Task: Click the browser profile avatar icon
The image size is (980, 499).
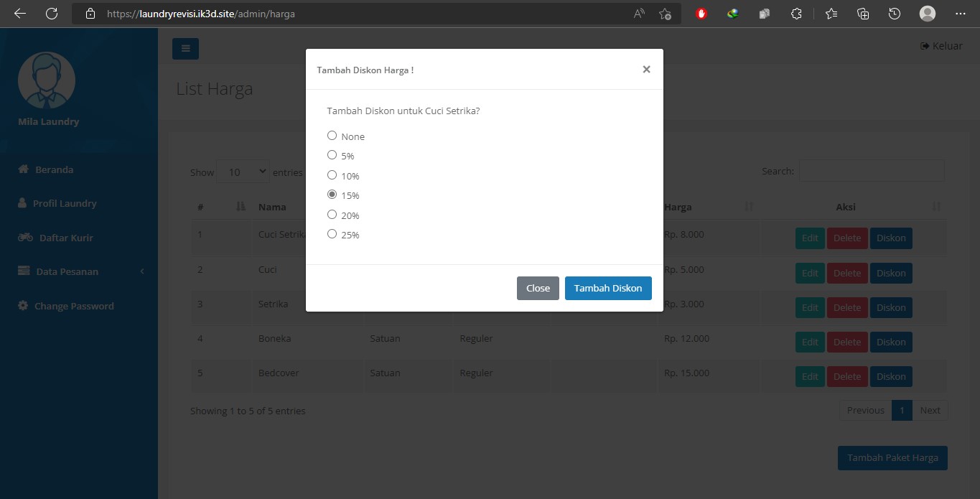Action: coord(927,14)
